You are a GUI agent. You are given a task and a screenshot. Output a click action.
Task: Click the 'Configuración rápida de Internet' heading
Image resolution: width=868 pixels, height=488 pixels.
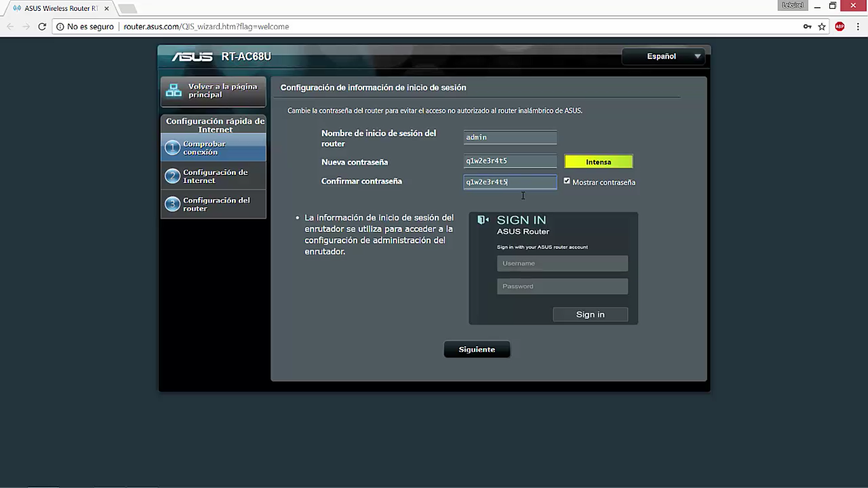215,125
